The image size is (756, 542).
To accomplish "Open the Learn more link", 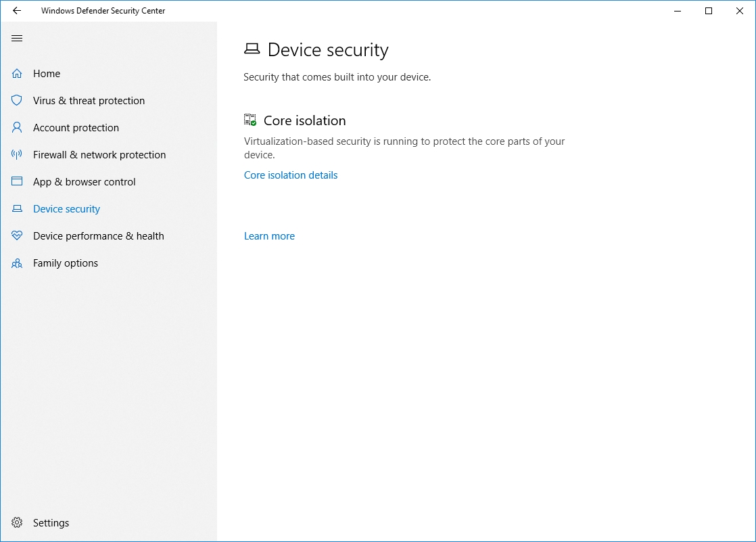I will (x=269, y=236).
